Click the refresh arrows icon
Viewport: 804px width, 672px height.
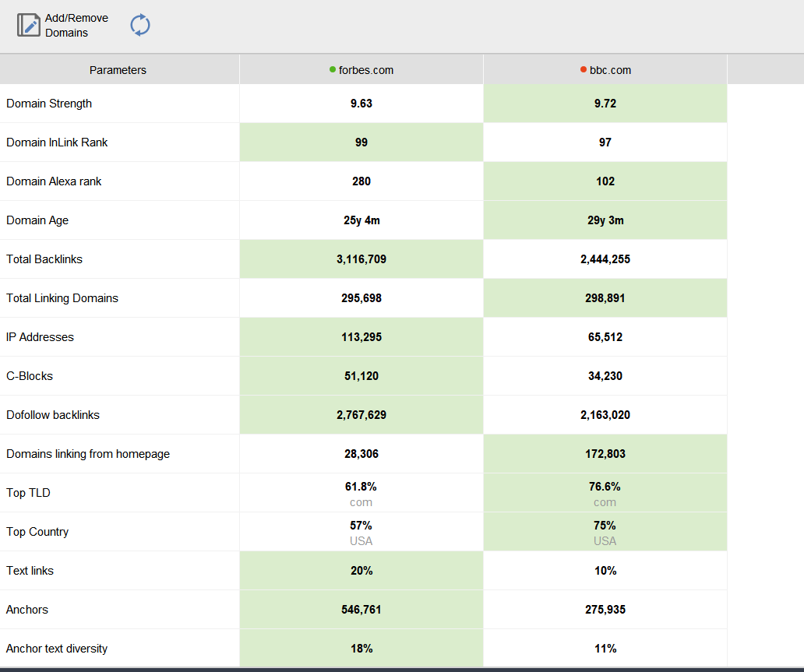(x=140, y=25)
